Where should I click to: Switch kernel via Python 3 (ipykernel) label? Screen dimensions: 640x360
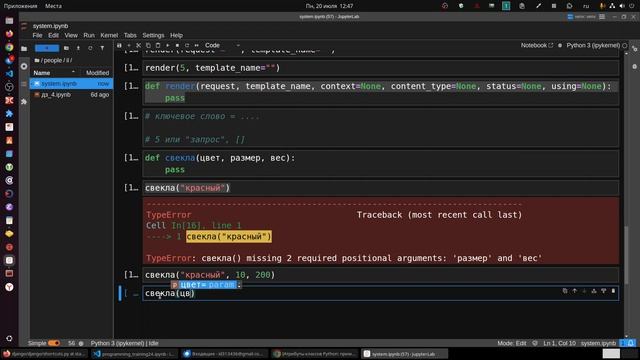coord(593,45)
